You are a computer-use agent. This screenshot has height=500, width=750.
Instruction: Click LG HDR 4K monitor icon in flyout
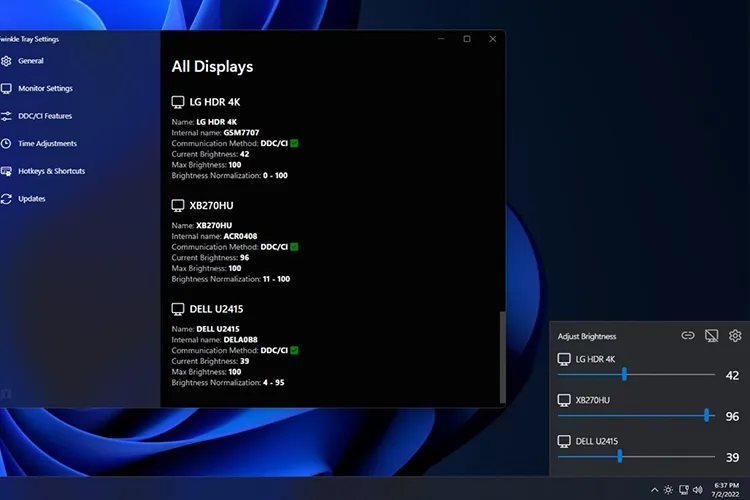coord(564,359)
